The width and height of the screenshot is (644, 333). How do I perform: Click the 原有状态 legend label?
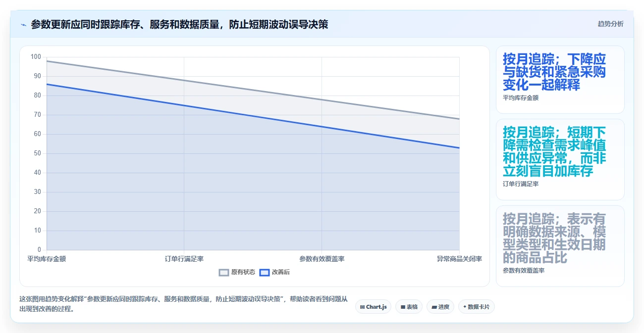tap(243, 272)
